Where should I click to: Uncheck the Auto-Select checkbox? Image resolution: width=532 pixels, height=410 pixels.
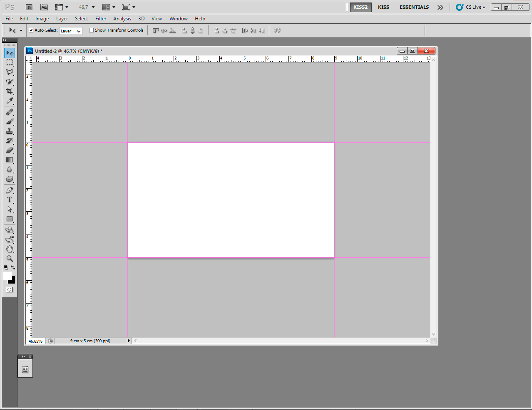pyautogui.click(x=31, y=30)
